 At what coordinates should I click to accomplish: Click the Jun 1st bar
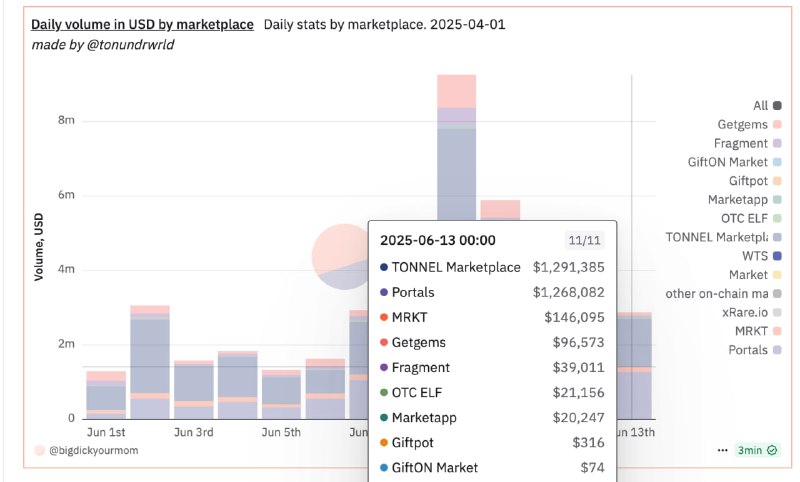[x=106, y=395]
